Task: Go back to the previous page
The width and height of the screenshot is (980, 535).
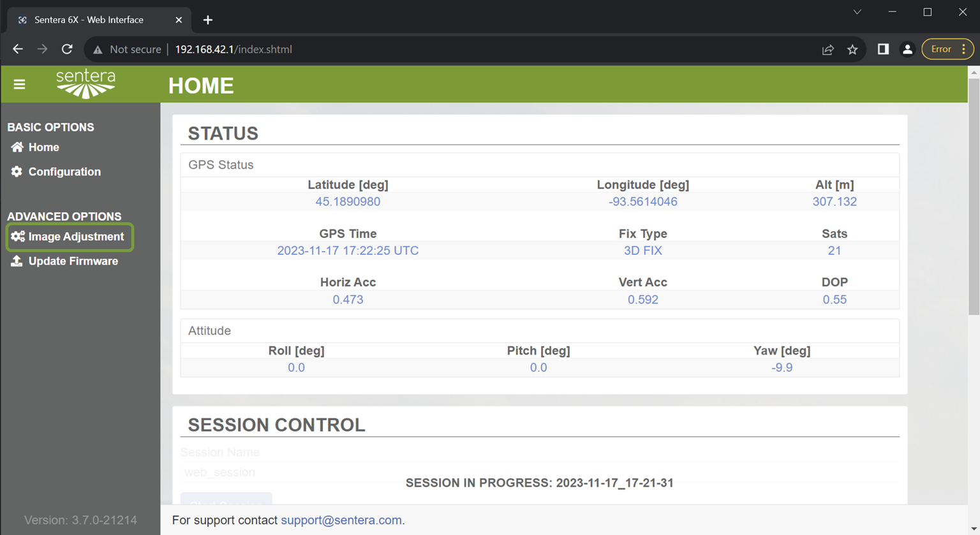Action: coord(18,49)
